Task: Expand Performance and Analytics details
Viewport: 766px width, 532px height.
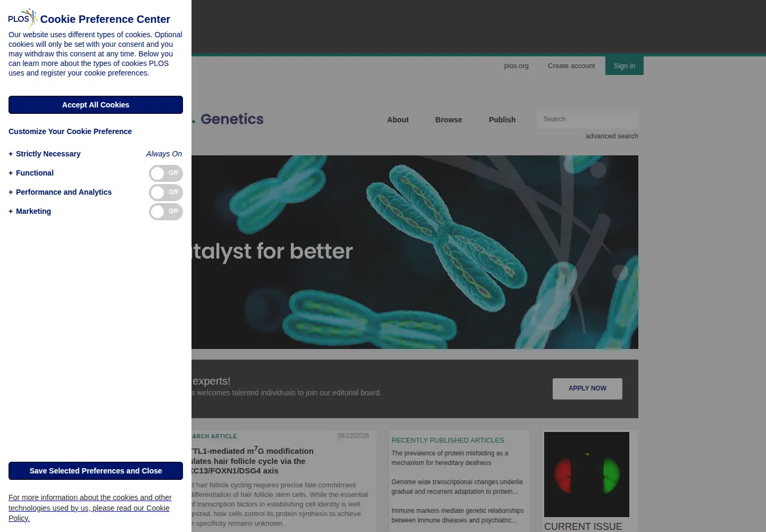Action: [x=60, y=192]
